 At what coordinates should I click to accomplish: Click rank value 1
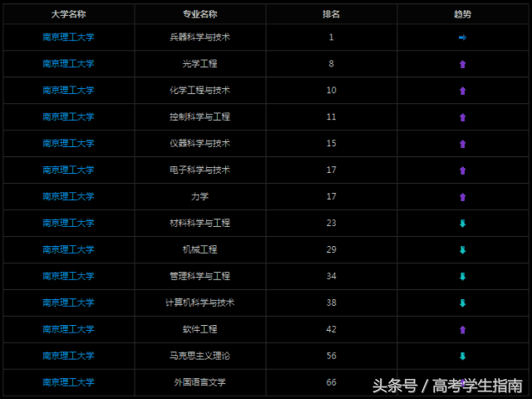[331, 37]
